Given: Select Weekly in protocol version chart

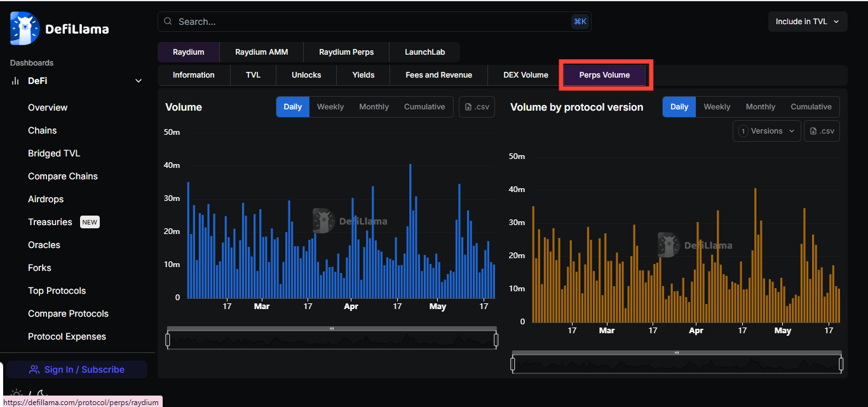Looking at the screenshot, I should point(717,107).
